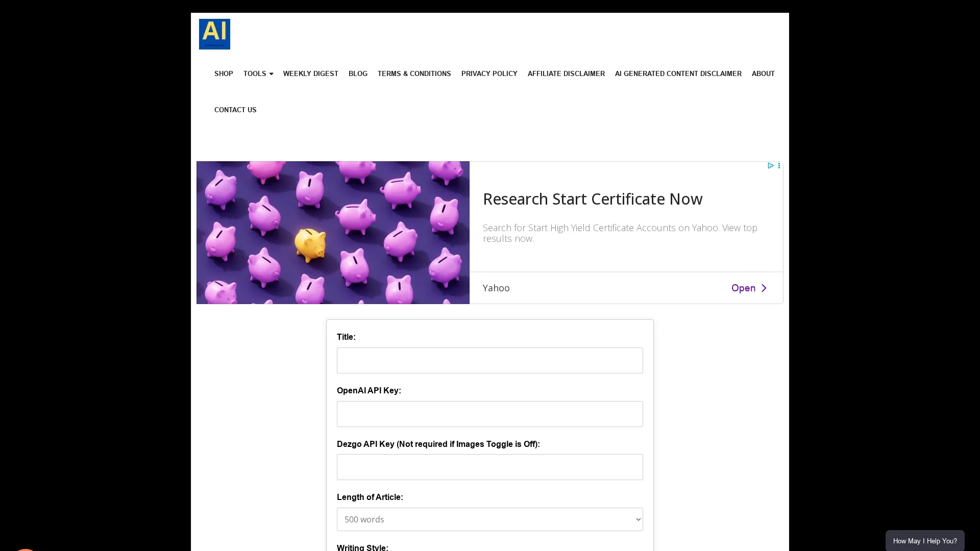Focus the Title input field
Viewport: 980px width, 551px height.
[x=490, y=360]
